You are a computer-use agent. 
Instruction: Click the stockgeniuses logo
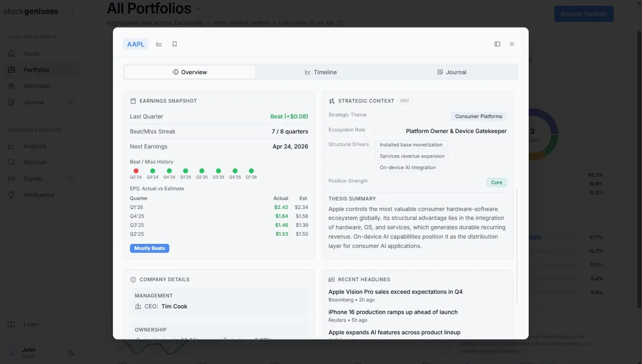point(31,11)
